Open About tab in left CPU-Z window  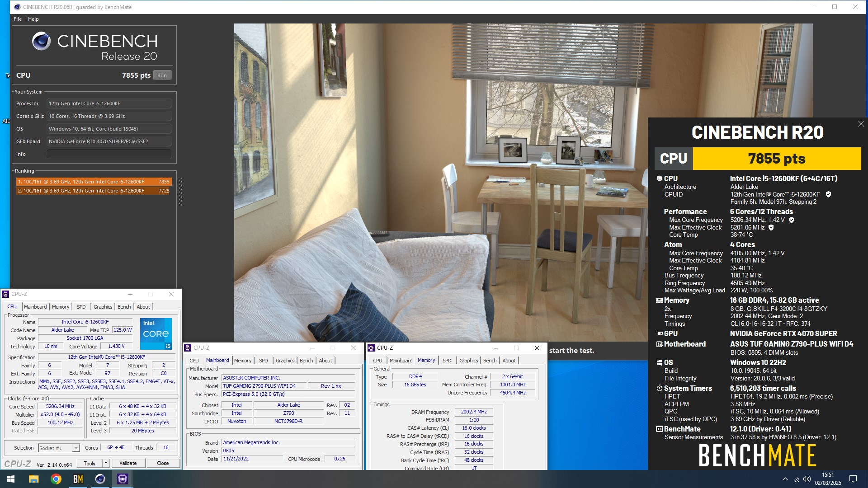pyautogui.click(x=143, y=307)
